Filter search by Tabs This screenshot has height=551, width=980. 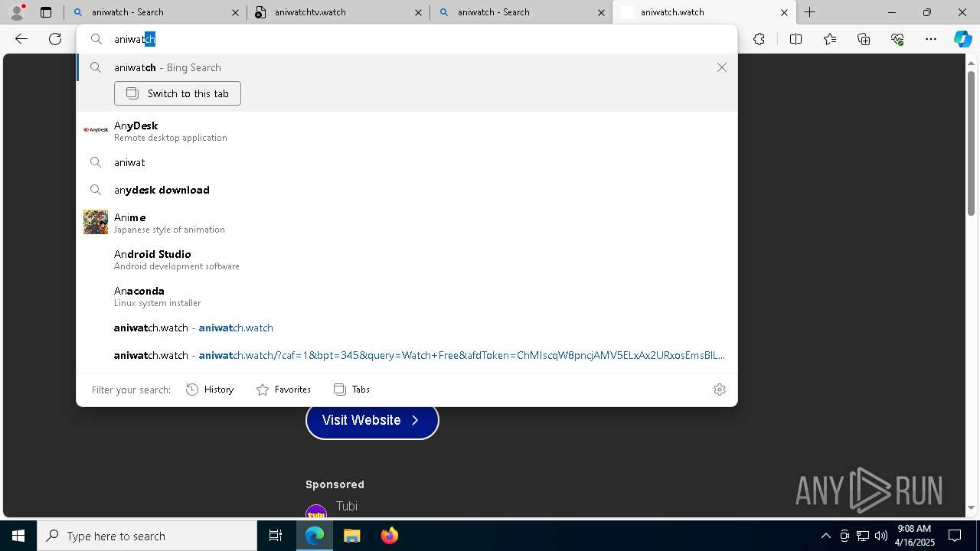click(352, 390)
